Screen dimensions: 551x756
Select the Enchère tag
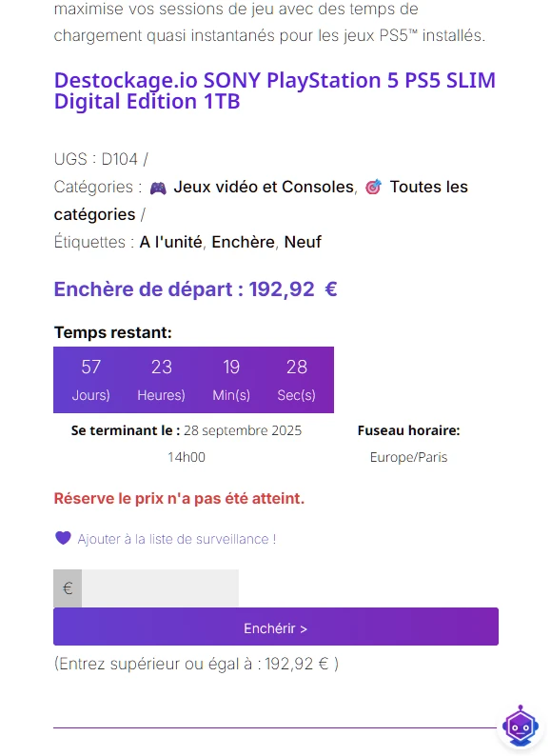(244, 242)
